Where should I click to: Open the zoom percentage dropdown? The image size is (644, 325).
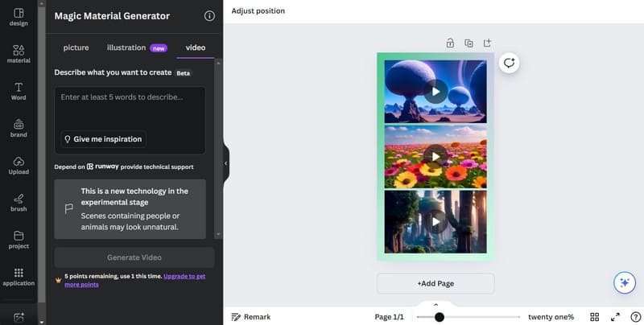coord(551,317)
